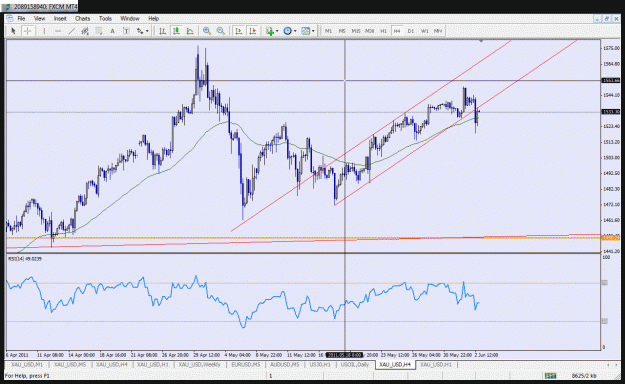This screenshot has height=384, width=625.
Task: Click the 'For Help, press F1' status text
Action: point(27,375)
